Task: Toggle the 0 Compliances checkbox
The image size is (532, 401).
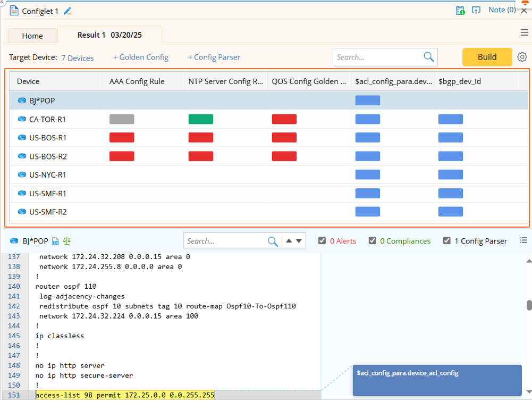Action: click(373, 240)
